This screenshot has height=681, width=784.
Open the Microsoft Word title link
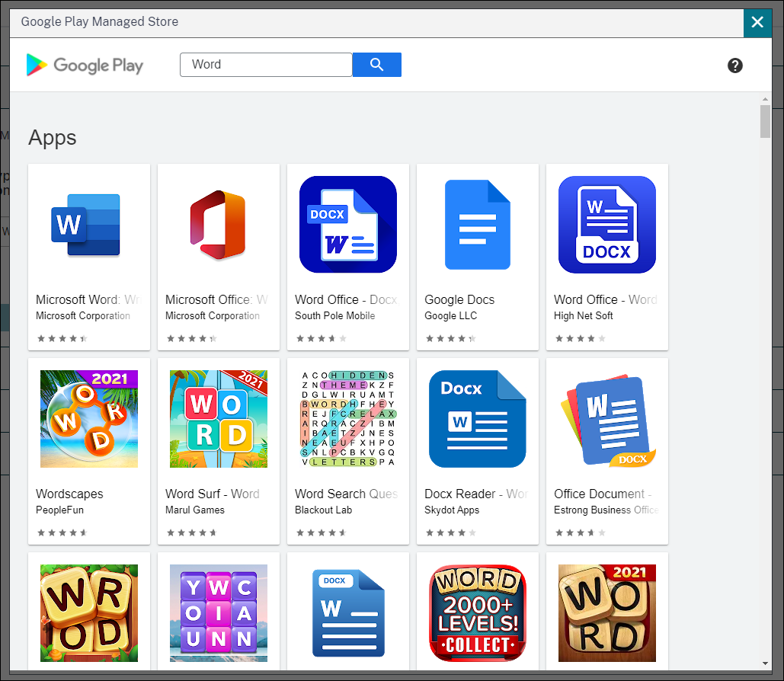tap(89, 299)
